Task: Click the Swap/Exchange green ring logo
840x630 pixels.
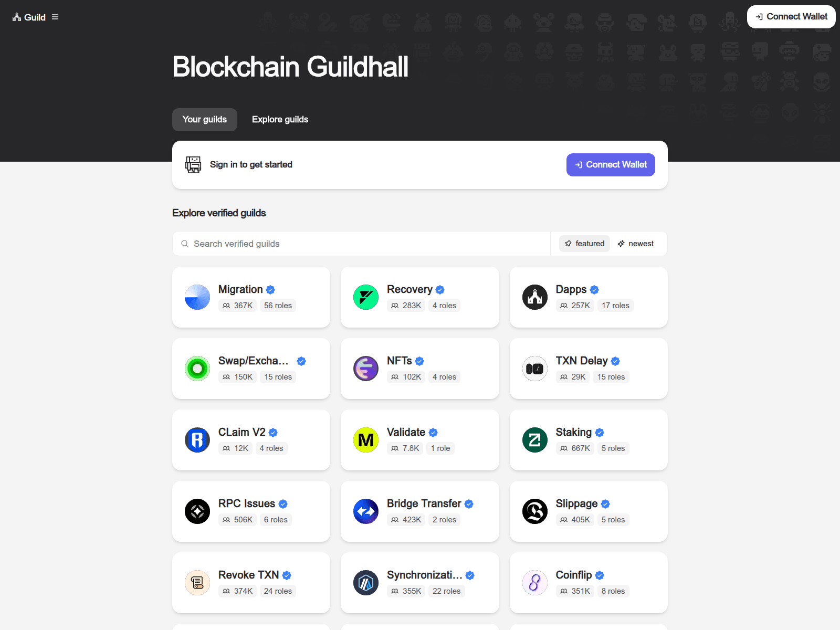Action: pos(197,369)
